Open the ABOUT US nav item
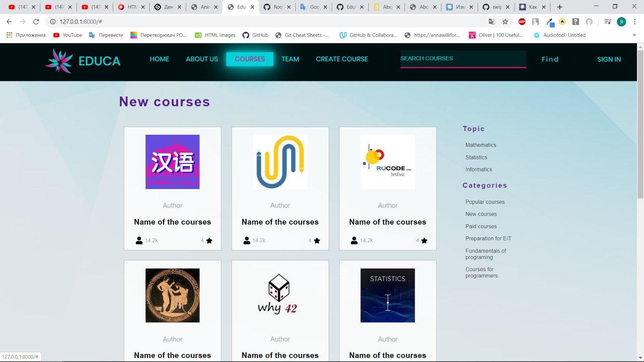This screenshot has height=362, width=644. [x=202, y=59]
